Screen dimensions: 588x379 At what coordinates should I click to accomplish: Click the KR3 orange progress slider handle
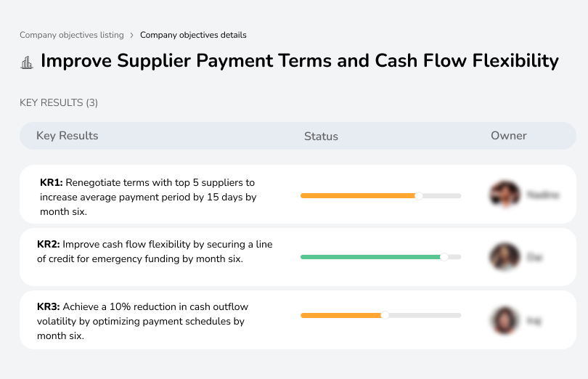[x=385, y=315]
